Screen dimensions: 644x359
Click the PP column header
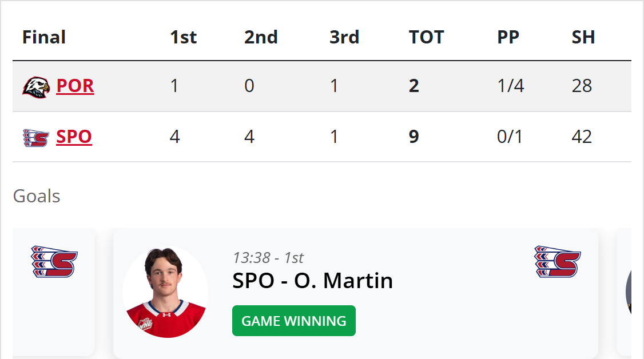(x=508, y=37)
